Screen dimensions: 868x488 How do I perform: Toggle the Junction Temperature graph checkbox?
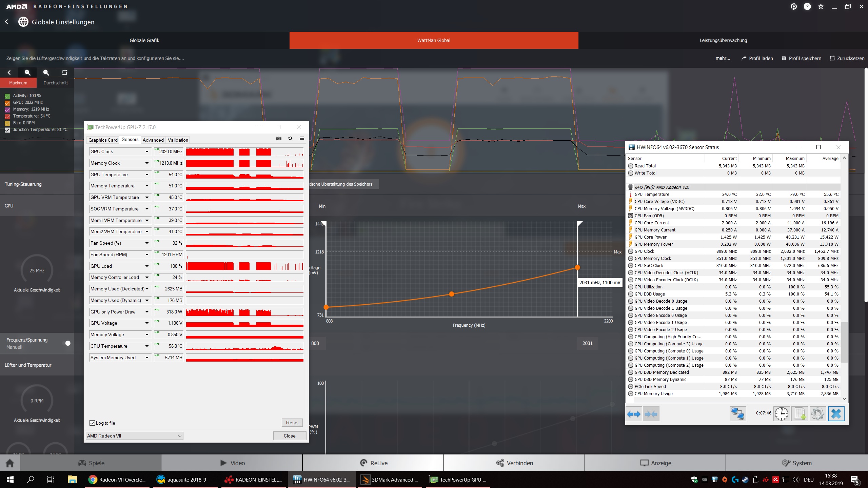(x=7, y=130)
